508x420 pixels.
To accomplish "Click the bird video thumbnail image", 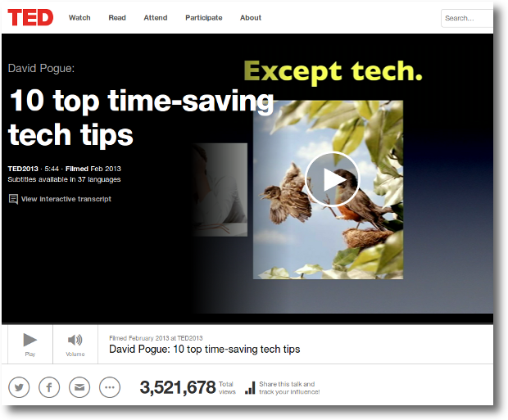I will pyautogui.click(x=328, y=190).
